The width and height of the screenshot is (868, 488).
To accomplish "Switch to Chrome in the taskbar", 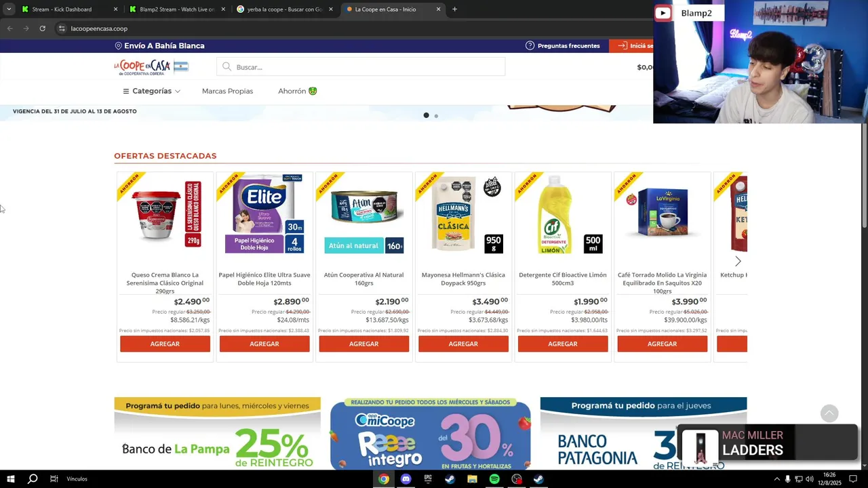I will click(x=384, y=479).
